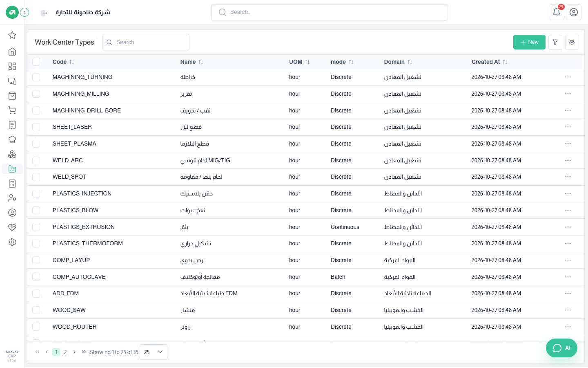The width and height of the screenshot is (588, 368).
Task: Open the settings gear in the sidebar
Action: [12, 242]
